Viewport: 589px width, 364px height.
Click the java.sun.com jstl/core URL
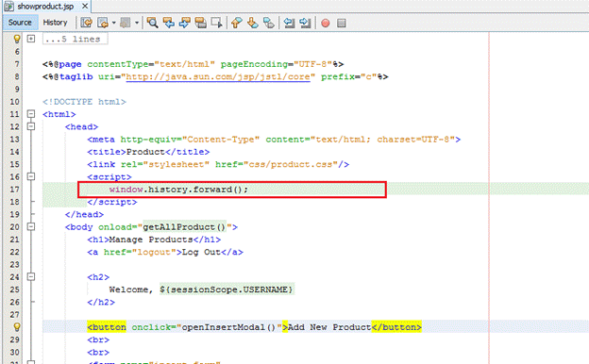coord(218,76)
